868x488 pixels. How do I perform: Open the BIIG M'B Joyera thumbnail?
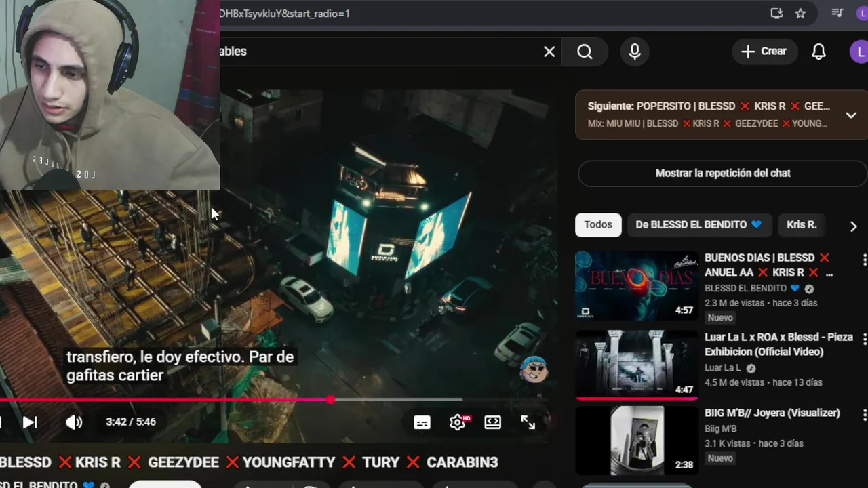[636, 441]
